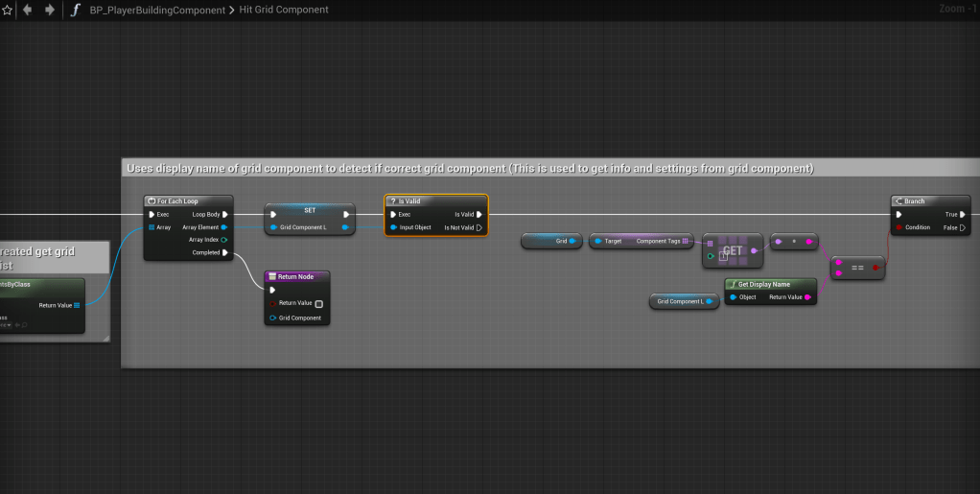Open BP_PlayerBuildingComponent breadcrumb link
980x494 pixels.
point(157,10)
